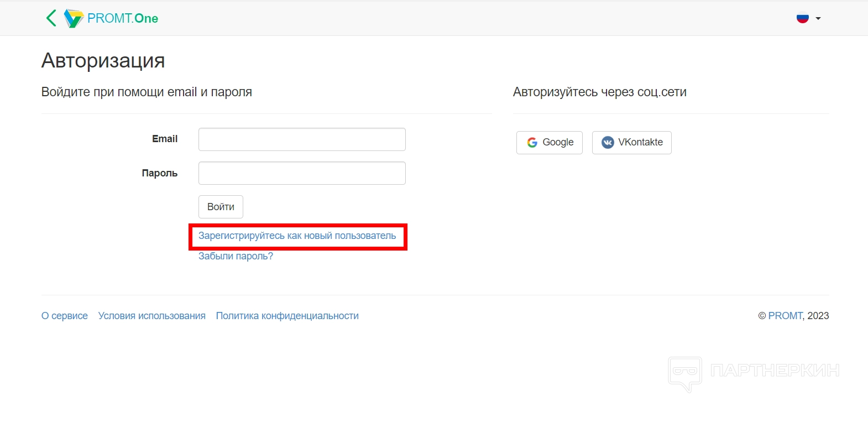Screen dimensions: 868x422
Task: Click the PROMT.One parrot logo icon
Action: click(x=73, y=18)
